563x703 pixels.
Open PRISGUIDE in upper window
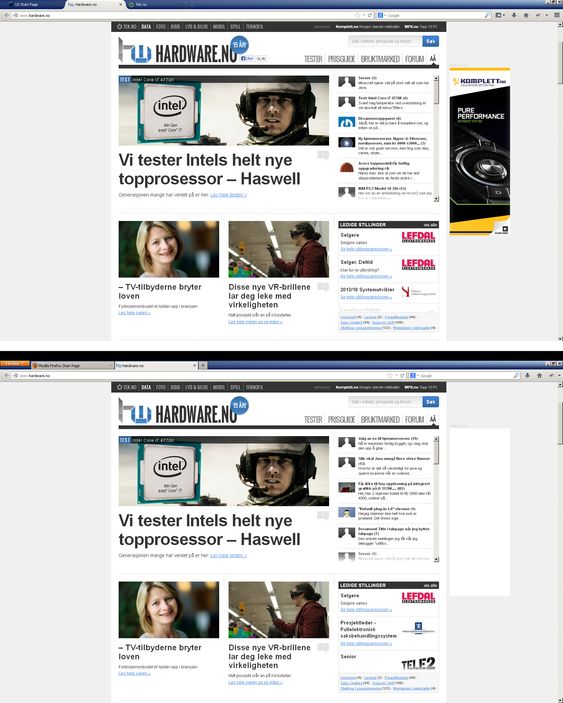(x=341, y=59)
